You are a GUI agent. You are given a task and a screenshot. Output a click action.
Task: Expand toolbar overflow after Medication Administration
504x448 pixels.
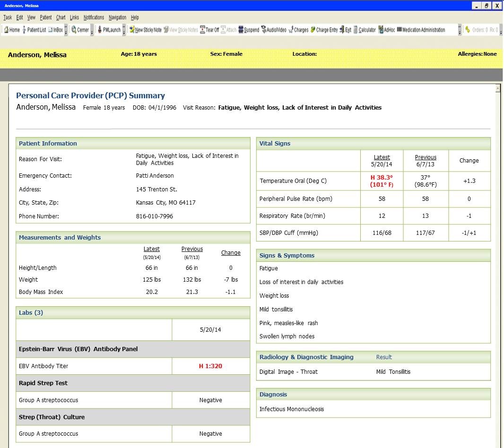click(x=460, y=30)
